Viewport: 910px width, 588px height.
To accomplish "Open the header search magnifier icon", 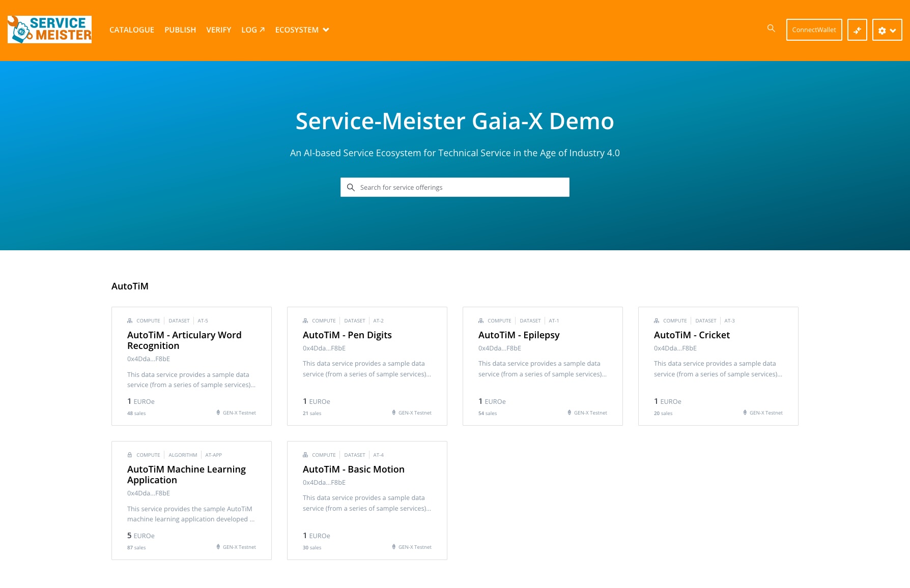I will pos(771,28).
